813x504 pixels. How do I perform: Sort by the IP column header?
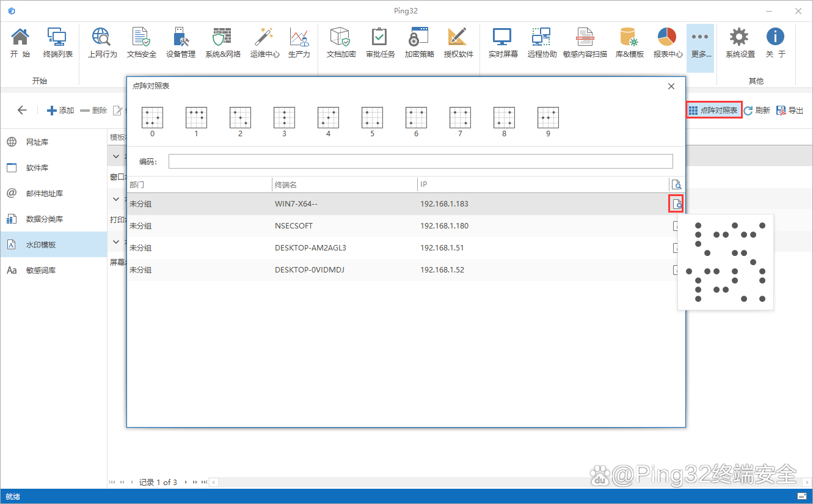pos(544,184)
